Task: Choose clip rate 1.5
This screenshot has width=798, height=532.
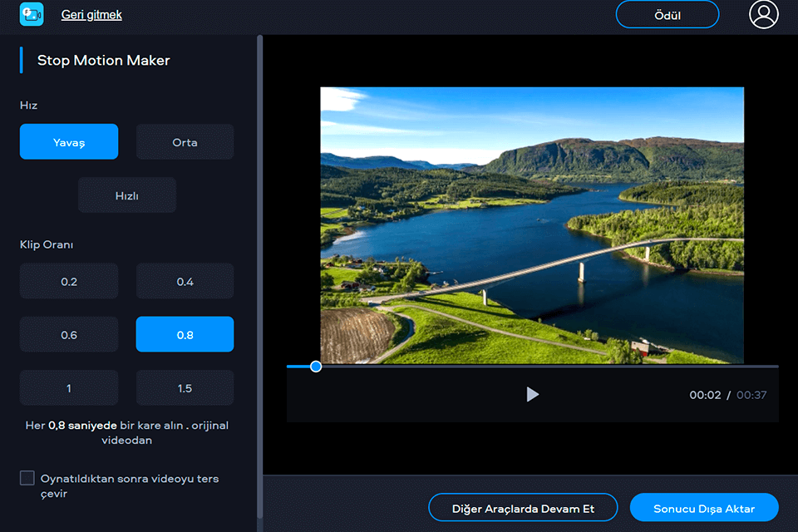Action: (x=185, y=388)
